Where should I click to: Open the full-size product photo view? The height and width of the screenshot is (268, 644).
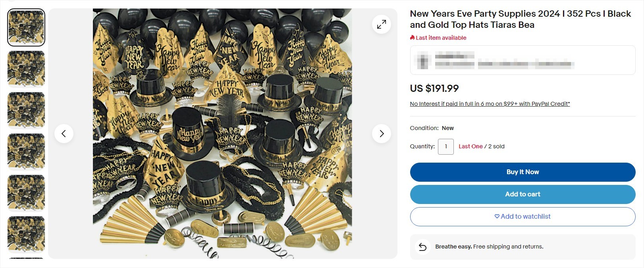(x=222, y=134)
